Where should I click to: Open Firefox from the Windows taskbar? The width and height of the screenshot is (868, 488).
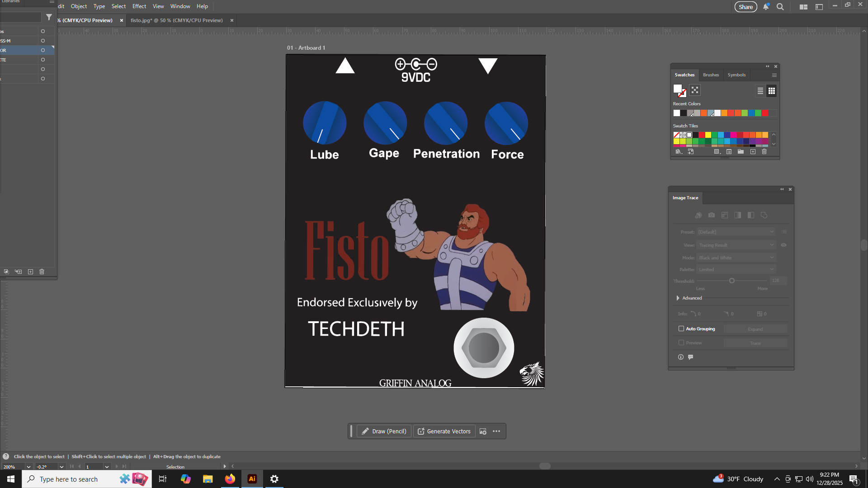tap(230, 479)
